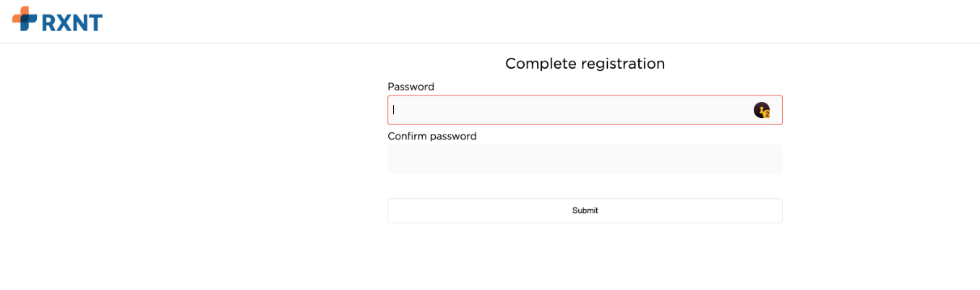Open the password manager icon in Password field

[x=761, y=110]
